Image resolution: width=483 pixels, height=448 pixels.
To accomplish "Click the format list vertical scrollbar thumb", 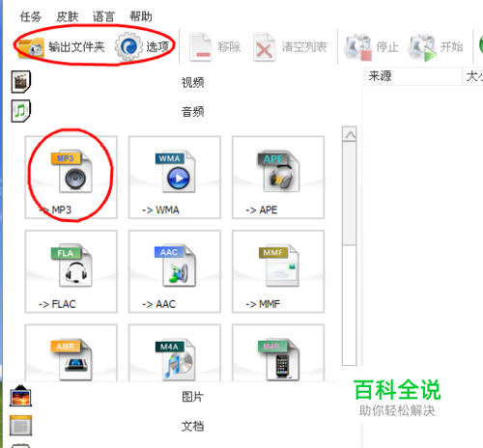I will pos(350,193).
